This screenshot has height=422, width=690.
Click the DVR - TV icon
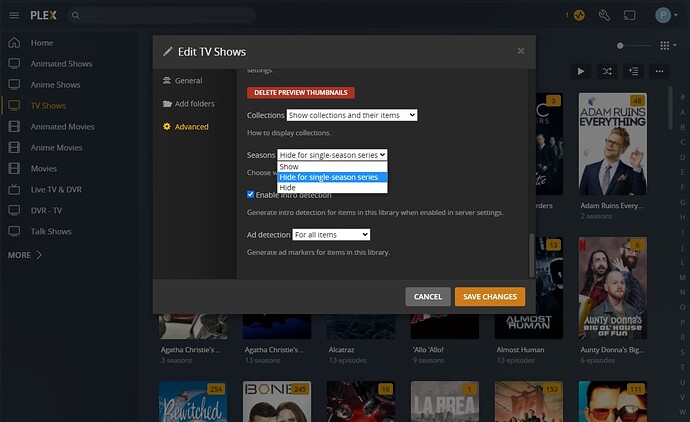[x=14, y=210]
